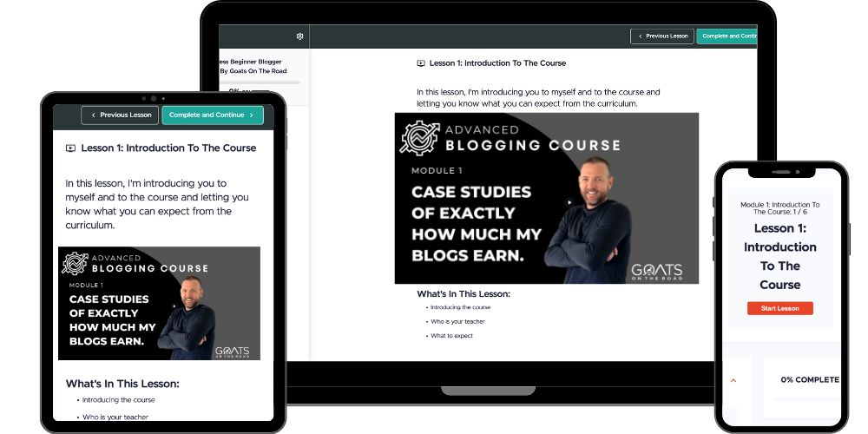The image size is (868, 434).
Task: Click the 'Introducing the course' item on tablet
Action: (118, 399)
